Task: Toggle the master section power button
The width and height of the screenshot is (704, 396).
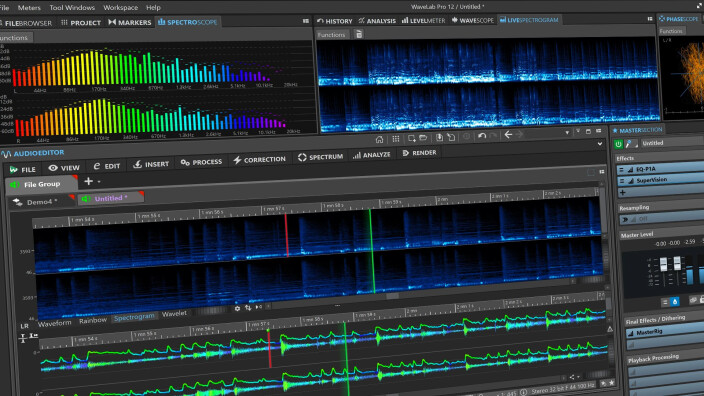Action: (x=618, y=144)
